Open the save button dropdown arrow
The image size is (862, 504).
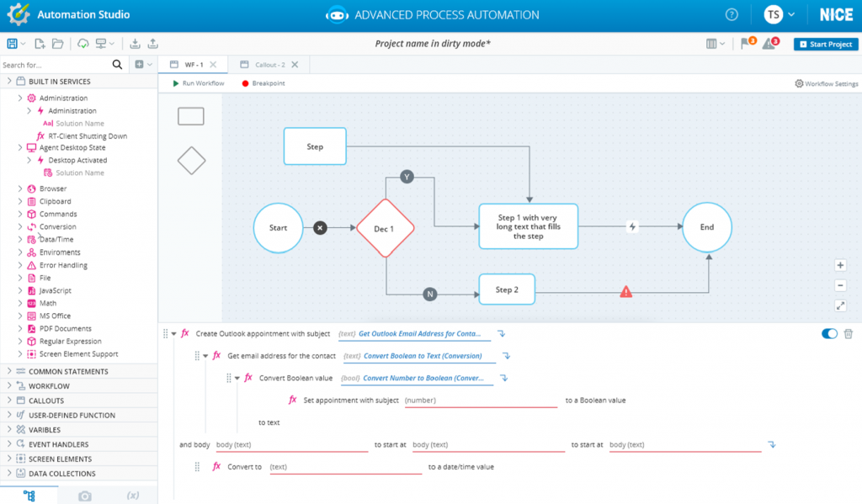[x=23, y=43]
